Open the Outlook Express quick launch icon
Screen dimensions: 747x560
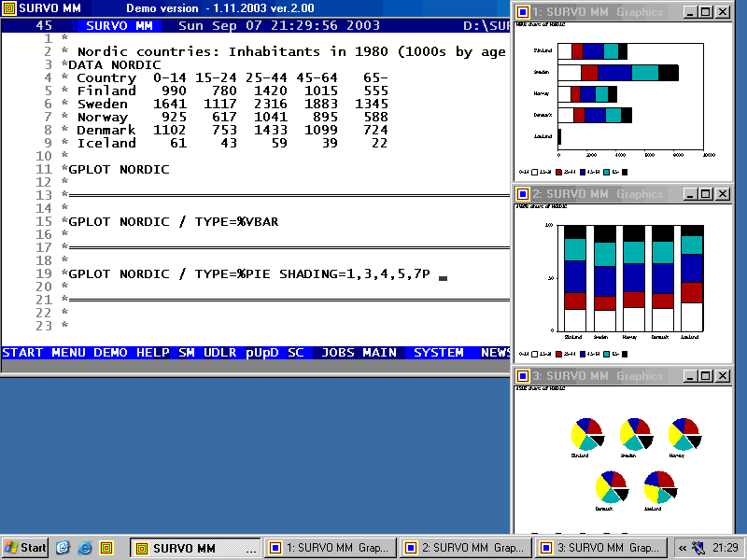coord(63,548)
